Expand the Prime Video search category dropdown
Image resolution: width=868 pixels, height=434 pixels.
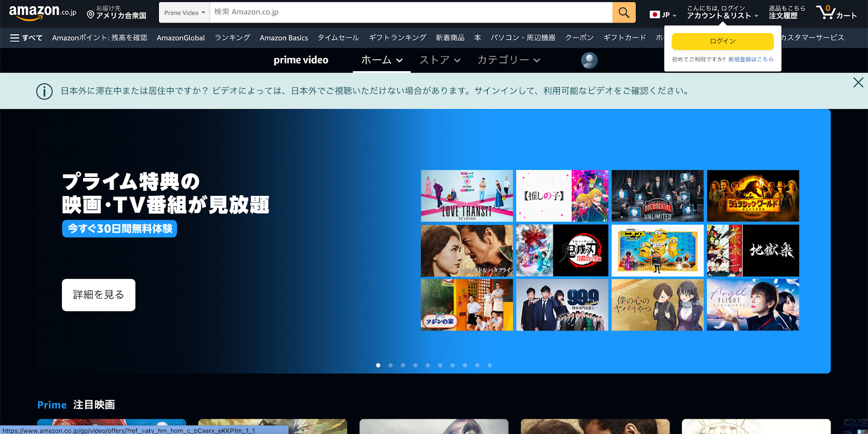coord(184,12)
